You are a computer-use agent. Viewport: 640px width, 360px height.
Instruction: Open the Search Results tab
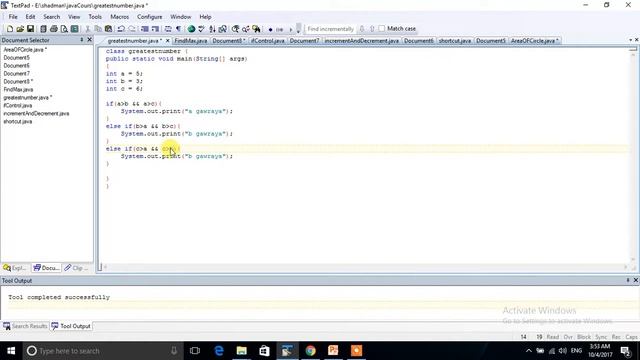(25, 326)
